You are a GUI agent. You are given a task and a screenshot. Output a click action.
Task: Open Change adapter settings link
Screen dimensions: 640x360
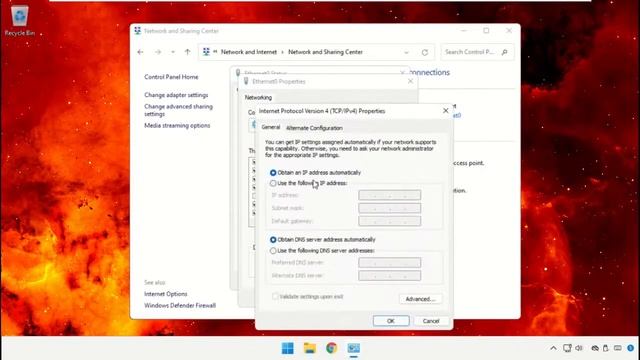click(x=176, y=95)
